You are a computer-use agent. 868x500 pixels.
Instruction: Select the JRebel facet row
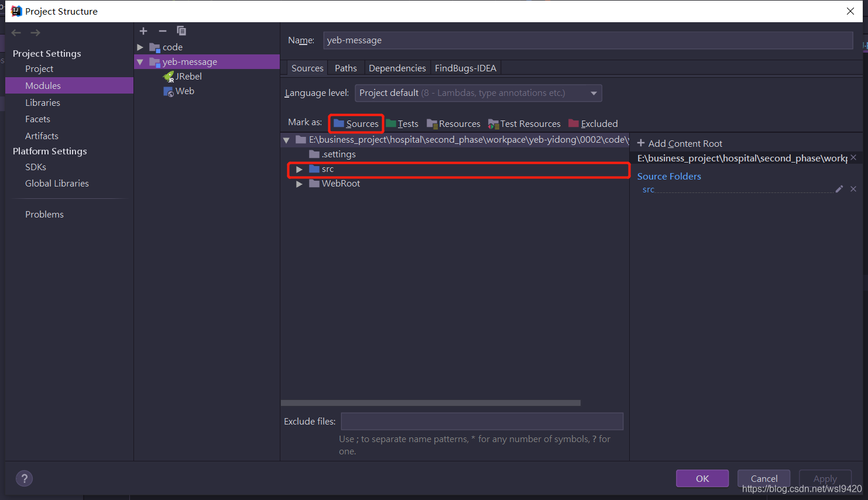[x=207, y=77]
